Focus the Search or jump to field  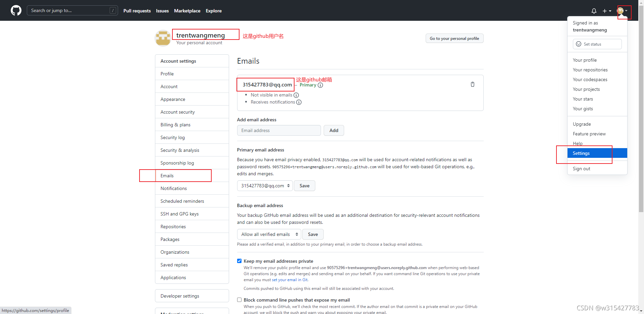[x=72, y=10]
